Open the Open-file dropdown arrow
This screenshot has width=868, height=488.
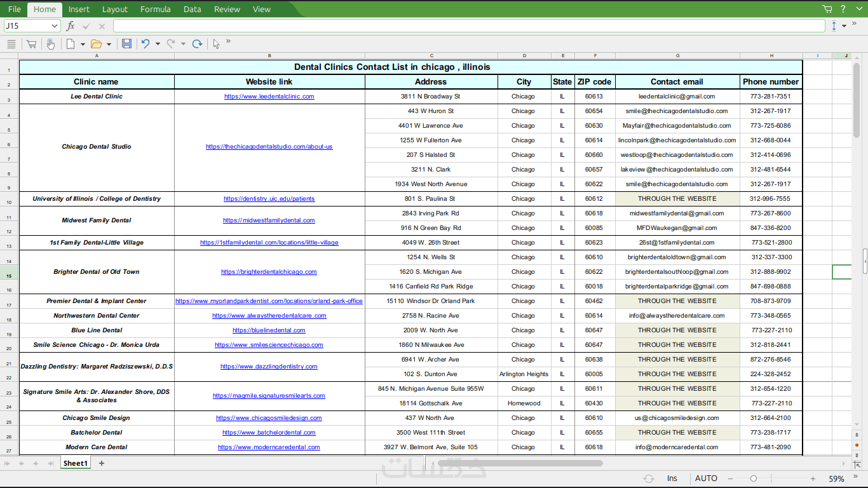pos(109,44)
